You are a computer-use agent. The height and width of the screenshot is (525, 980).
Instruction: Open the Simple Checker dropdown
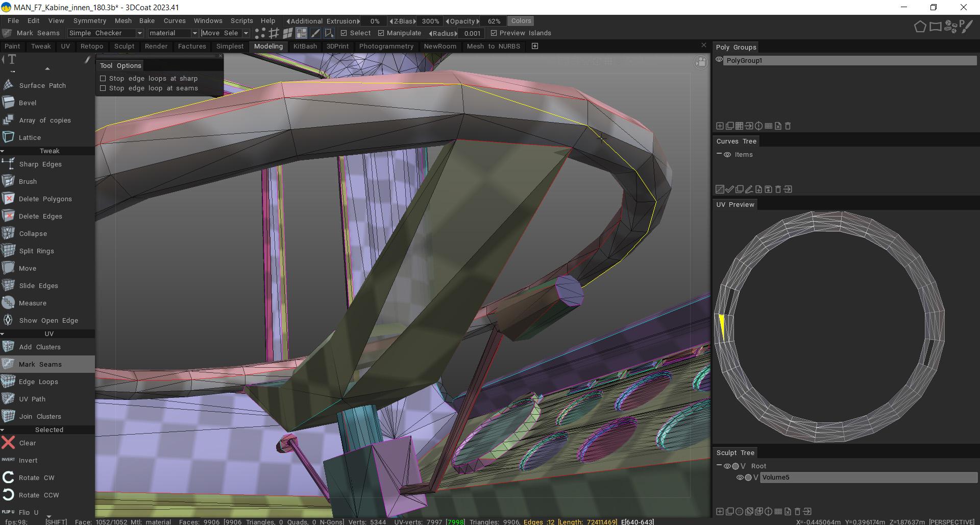[106, 33]
